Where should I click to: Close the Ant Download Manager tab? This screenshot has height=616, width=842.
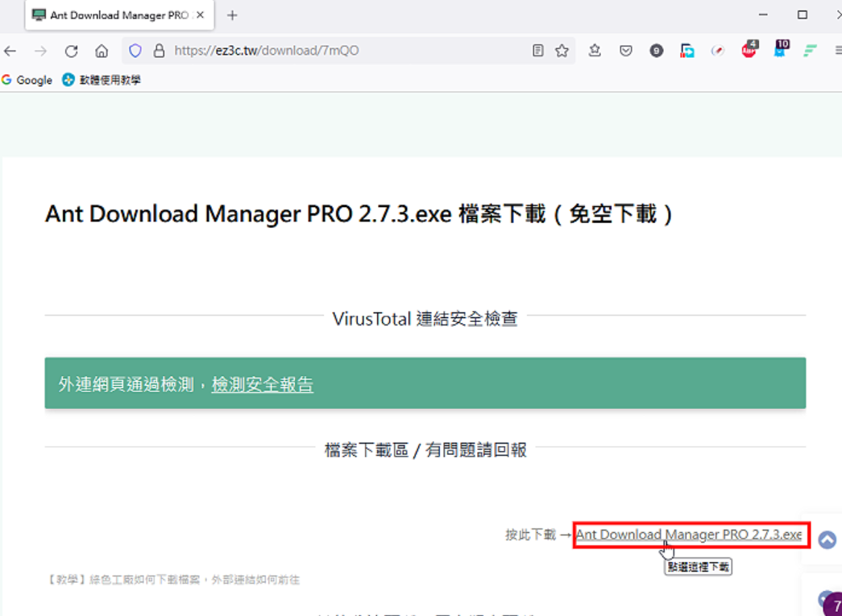pos(200,15)
